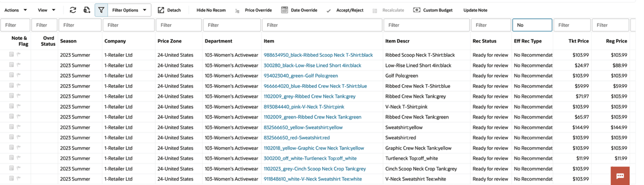
Task: Click the flag icon for Low-Rise Lined Short row
Action: click(x=19, y=65)
